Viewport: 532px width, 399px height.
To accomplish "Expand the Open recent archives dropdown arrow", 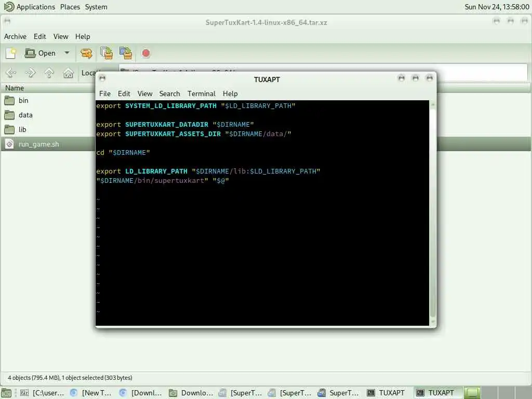I will 67,53.
